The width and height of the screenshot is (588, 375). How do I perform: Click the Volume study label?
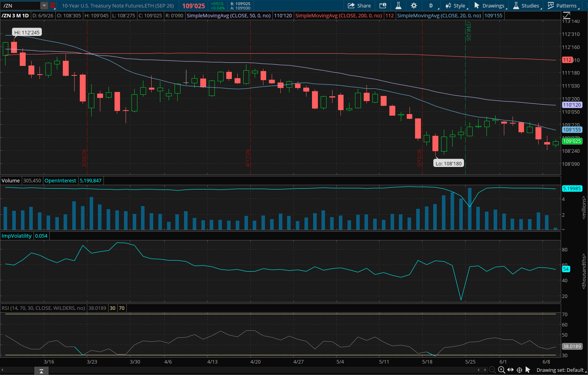click(x=11, y=180)
